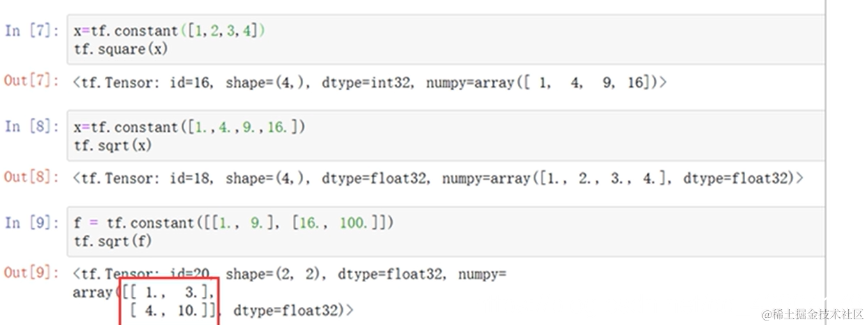The image size is (868, 325).
Task: Click 'tf.sqrt(f)' in cell 9
Action: point(113,241)
